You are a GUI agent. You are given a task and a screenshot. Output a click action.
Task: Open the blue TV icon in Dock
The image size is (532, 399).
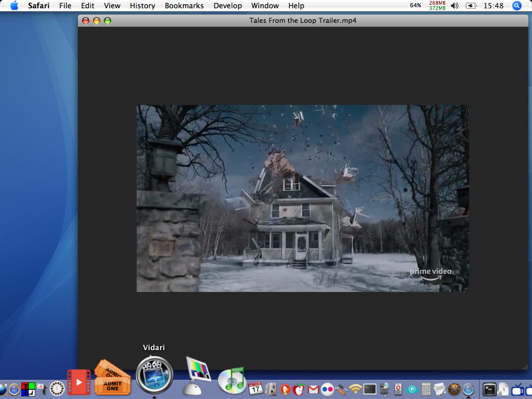[518, 390]
